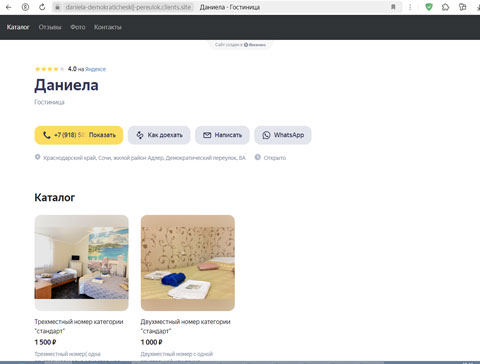Screen dimensions: 480x364
Task: Click the map pin icon by the address
Action: coord(38,157)
